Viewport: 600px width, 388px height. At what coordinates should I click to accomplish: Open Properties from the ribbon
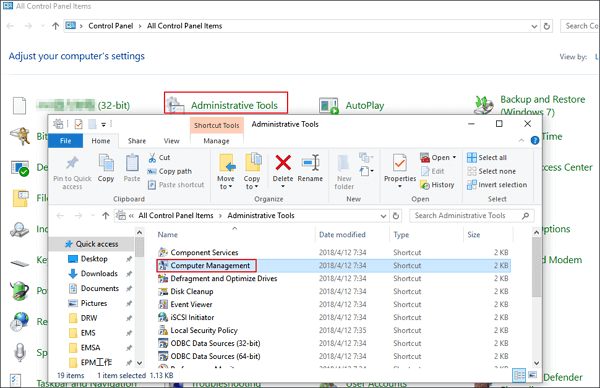[x=400, y=171]
